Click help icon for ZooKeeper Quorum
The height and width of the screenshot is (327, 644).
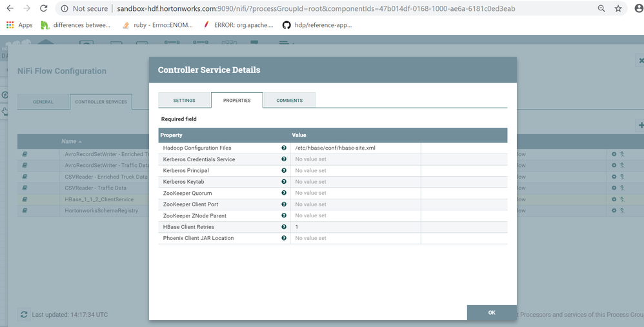(284, 193)
